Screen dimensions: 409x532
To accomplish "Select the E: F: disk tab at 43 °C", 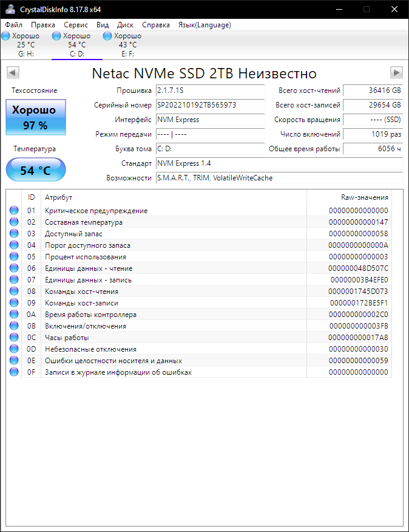I will pos(127,45).
